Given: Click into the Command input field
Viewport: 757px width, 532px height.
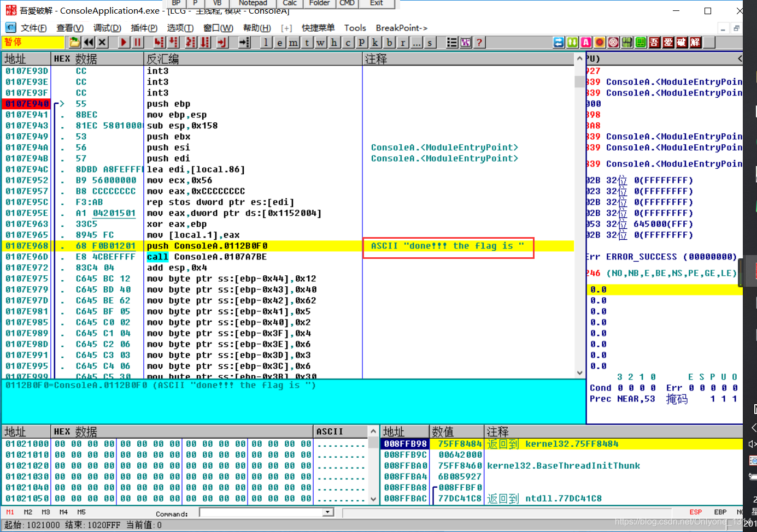Looking at the screenshot, I should (x=261, y=512).
